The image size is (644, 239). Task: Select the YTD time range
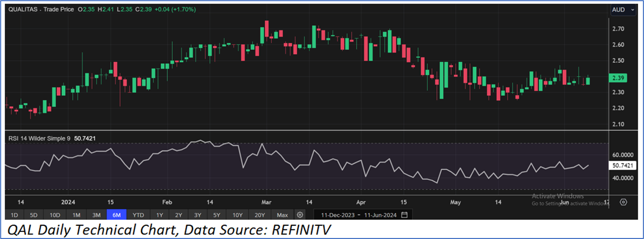point(139,215)
